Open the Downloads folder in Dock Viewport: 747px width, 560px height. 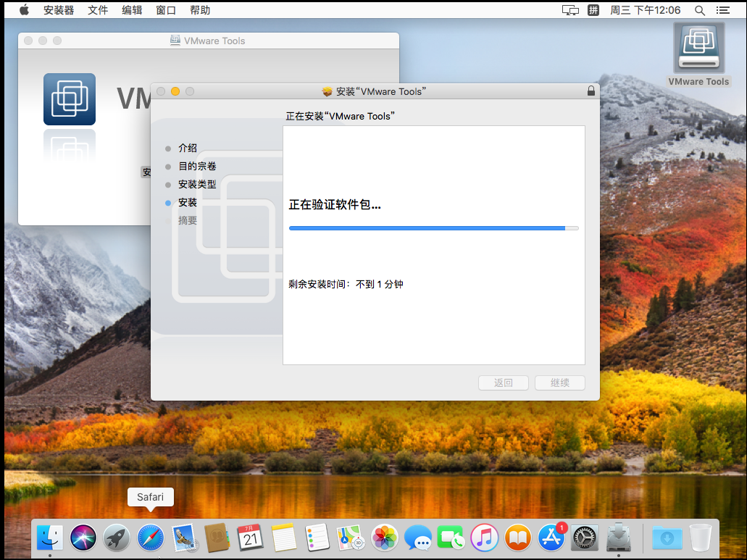tap(667, 538)
